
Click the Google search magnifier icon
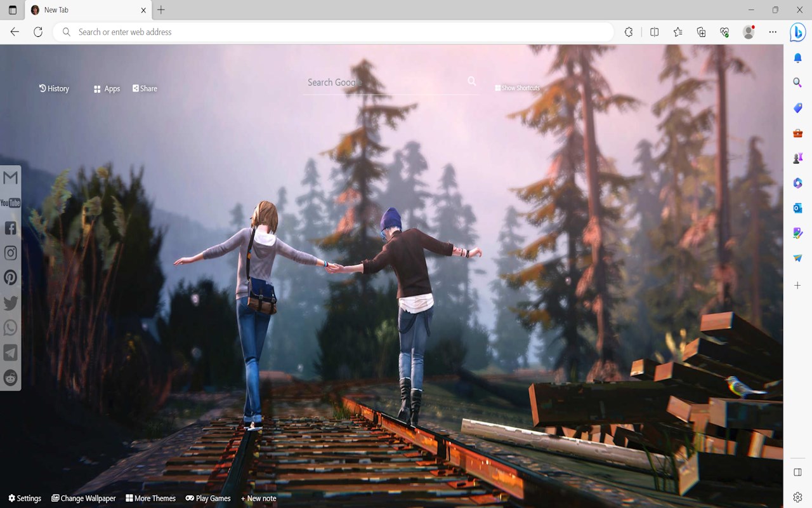click(x=472, y=81)
